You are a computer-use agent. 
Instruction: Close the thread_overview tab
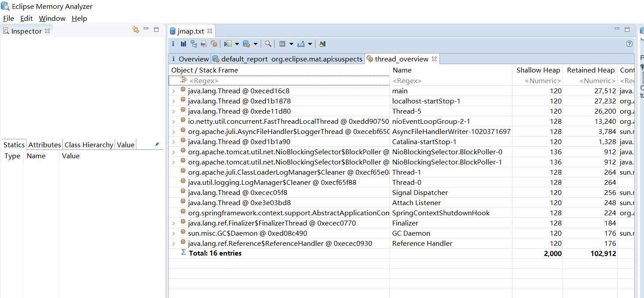click(x=434, y=58)
